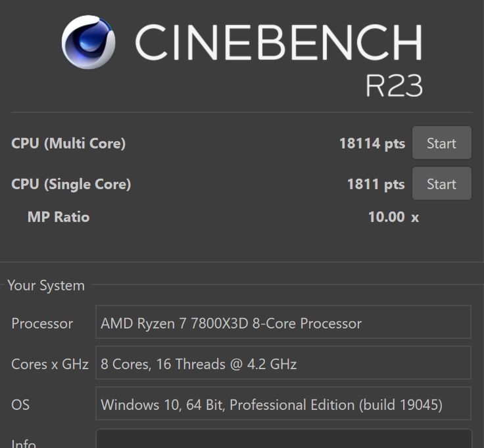Image resolution: width=484 pixels, height=448 pixels.
Task: Click the CINEBENCH title text
Action: (x=279, y=42)
